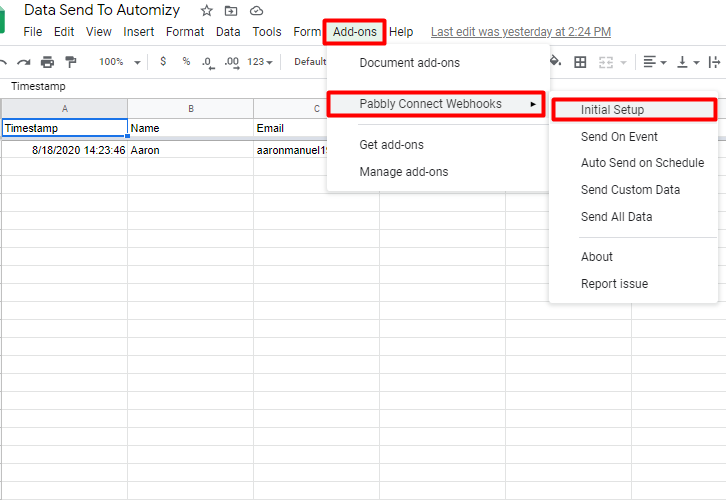Open the zoom 100% dropdown
The image size is (726, 500).
(x=119, y=62)
